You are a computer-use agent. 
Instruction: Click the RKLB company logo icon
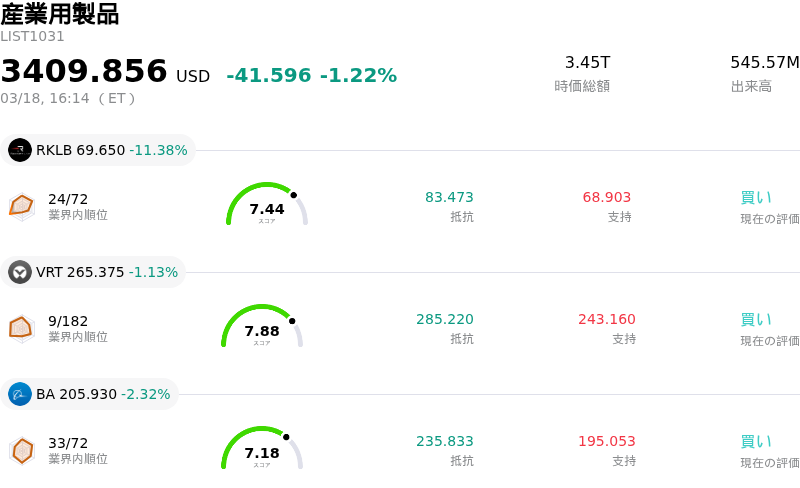tap(20, 150)
